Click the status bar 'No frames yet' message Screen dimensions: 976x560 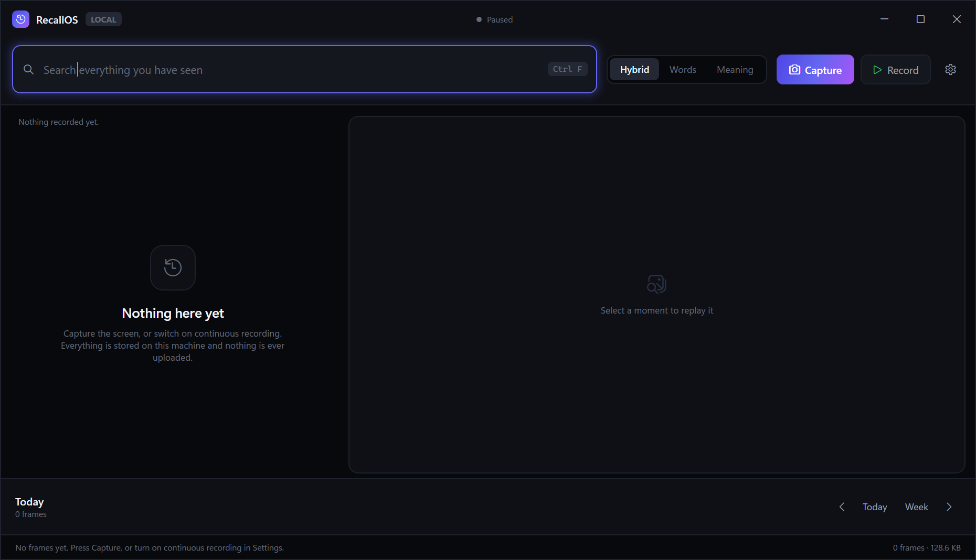150,547
